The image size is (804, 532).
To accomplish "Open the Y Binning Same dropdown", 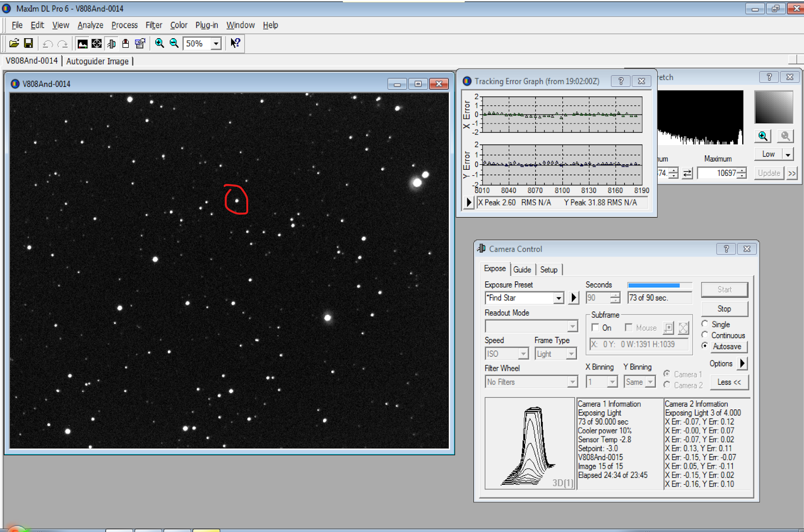I will [x=650, y=382].
